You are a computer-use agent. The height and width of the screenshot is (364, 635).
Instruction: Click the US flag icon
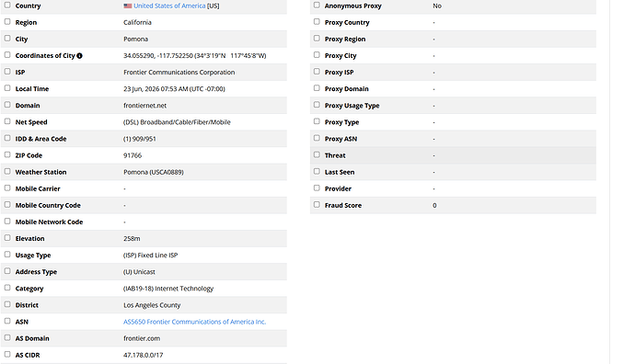tap(128, 6)
